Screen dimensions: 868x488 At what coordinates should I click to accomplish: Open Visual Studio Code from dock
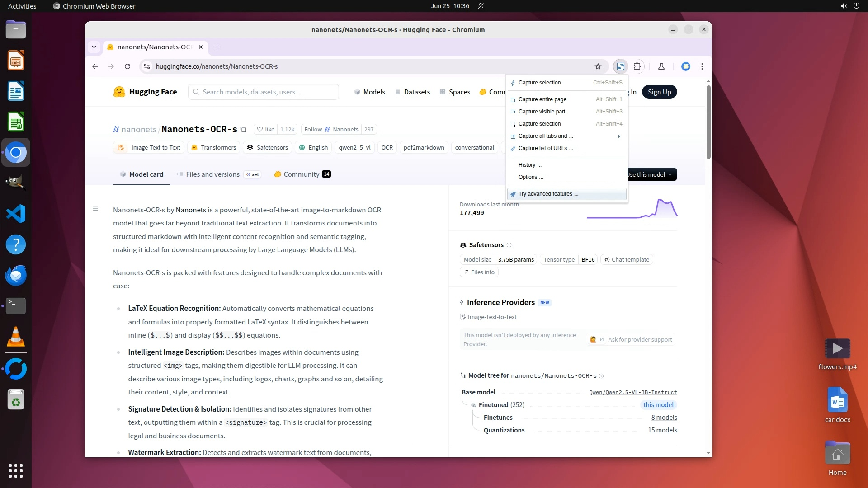(16, 214)
